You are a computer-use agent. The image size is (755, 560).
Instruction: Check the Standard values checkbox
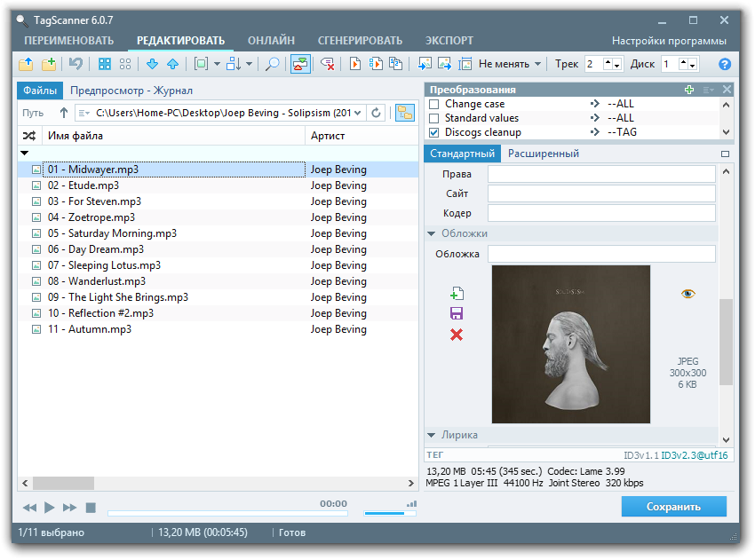[434, 118]
